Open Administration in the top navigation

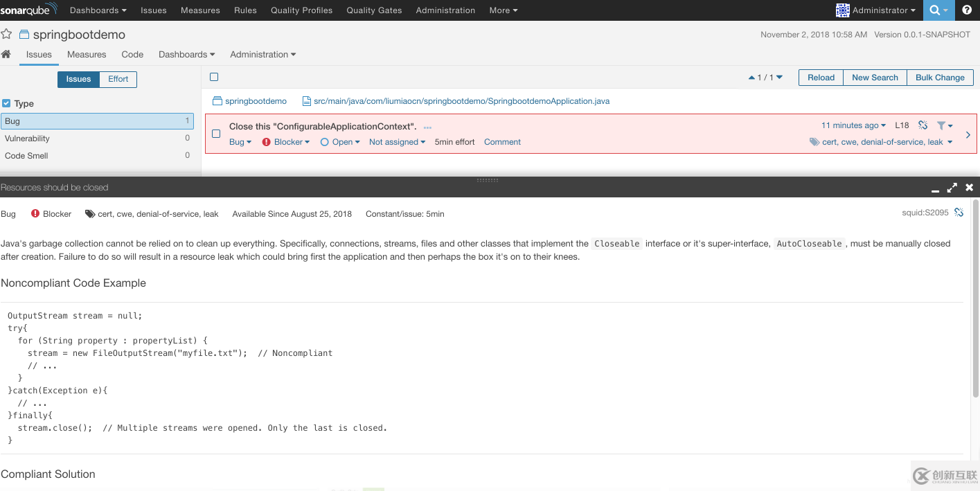pyautogui.click(x=445, y=10)
